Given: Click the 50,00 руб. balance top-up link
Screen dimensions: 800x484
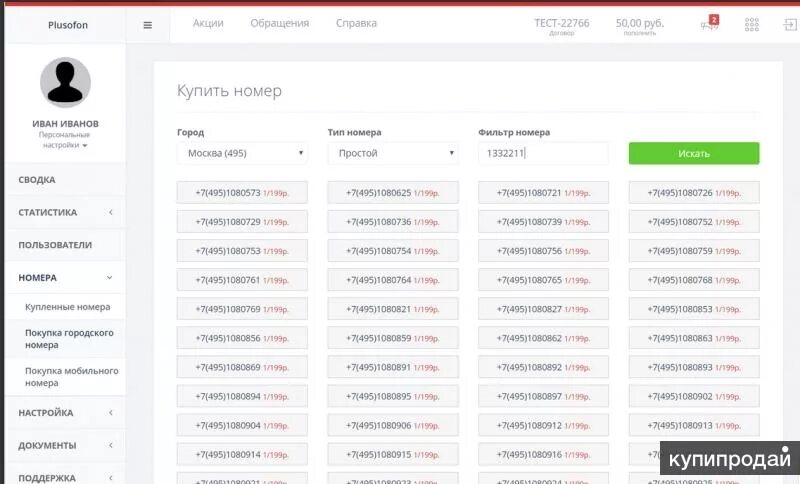Looking at the screenshot, I should [x=640, y=26].
